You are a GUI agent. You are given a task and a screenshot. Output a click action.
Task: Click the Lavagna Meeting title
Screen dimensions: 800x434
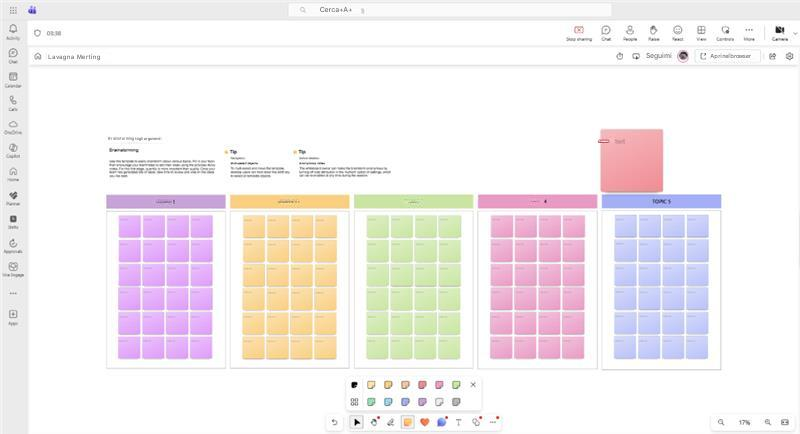[x=74, y=57]
